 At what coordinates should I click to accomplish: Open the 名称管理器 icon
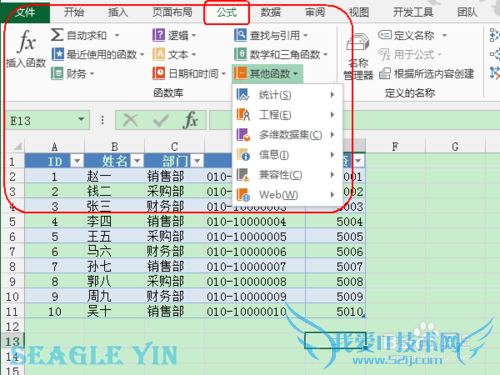[358, 43]
